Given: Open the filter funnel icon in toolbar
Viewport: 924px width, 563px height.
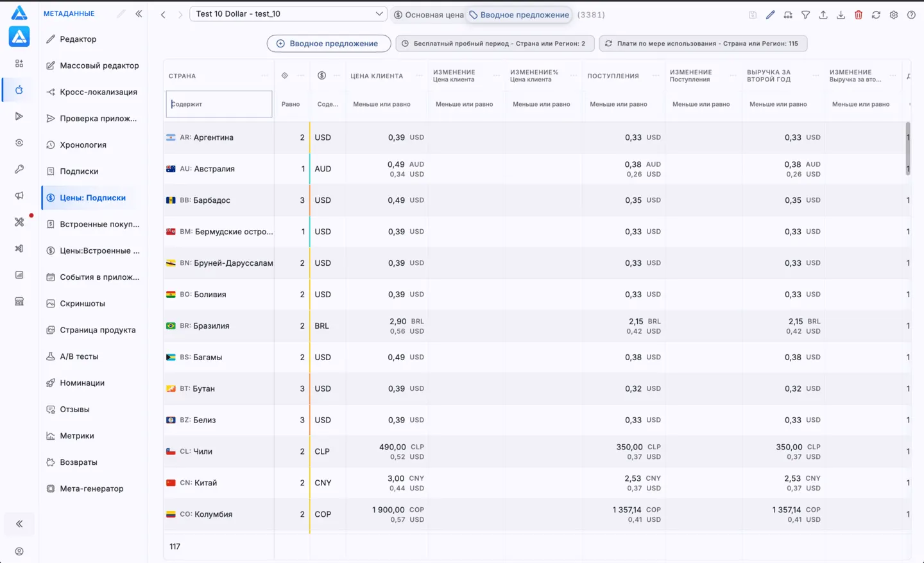Looking at the screenshot, I should [x=805, y=15].
